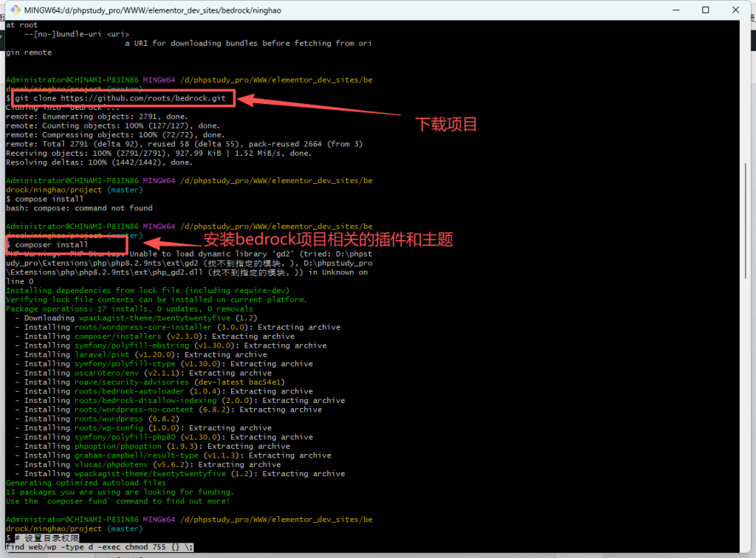Minimize the MINGW64 terminal window
Viewport: 756px width, 558px height.
click(671, 10)
